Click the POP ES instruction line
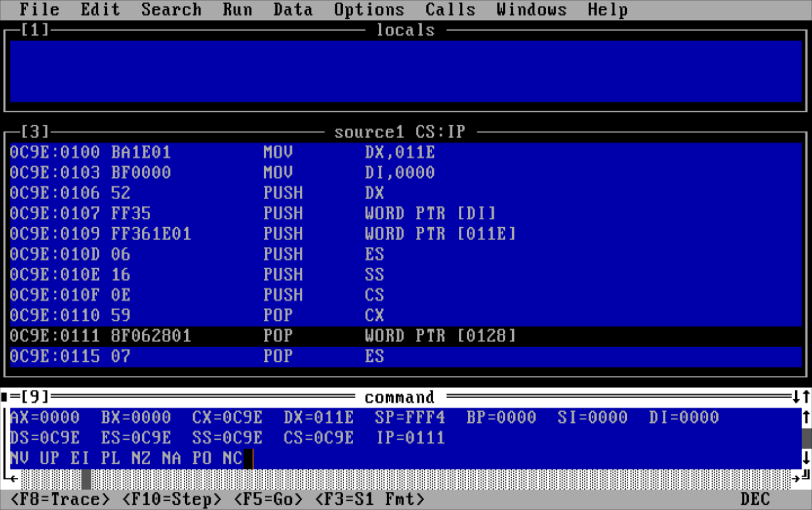812x510 pixels. coord(406,357)
